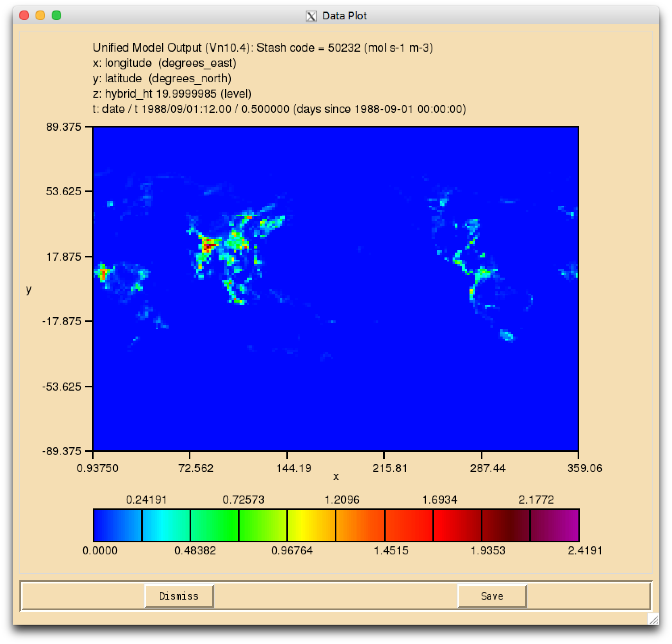Click the Dismiss button
Viewport: 672px width, 644px height.
click(179, 596)
